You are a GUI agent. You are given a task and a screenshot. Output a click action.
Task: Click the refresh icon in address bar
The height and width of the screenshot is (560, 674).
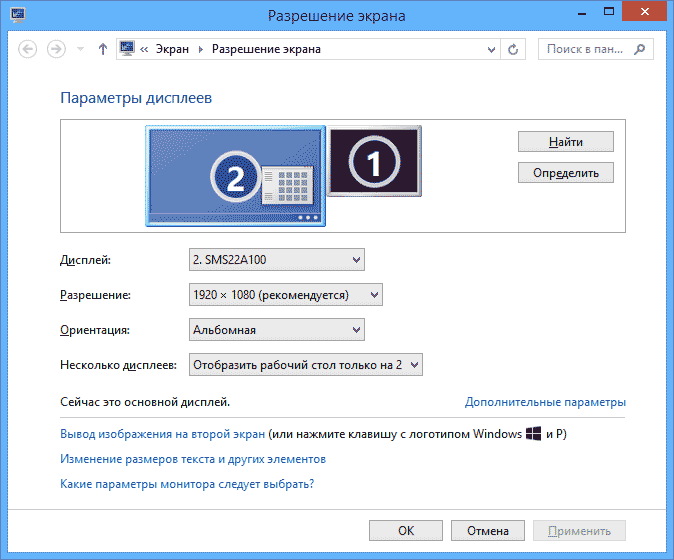[x=514, y=49]
